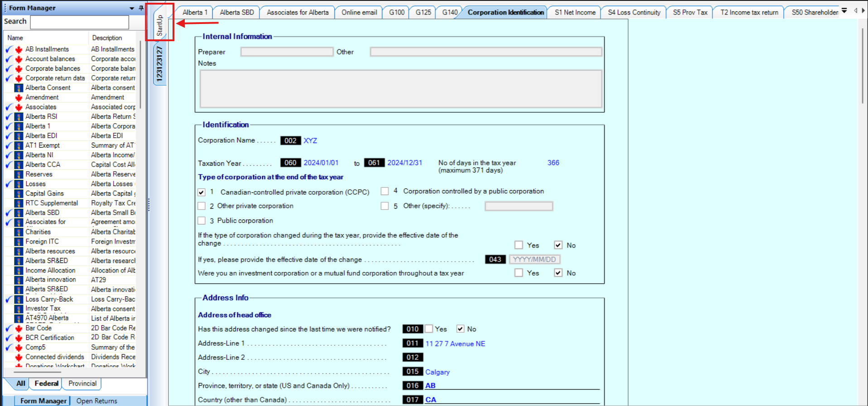The image size is (868, 406).
Task: Click the maple leaf icon beside Bar Code
Action: pyautogui.click(x=19, y=328)
